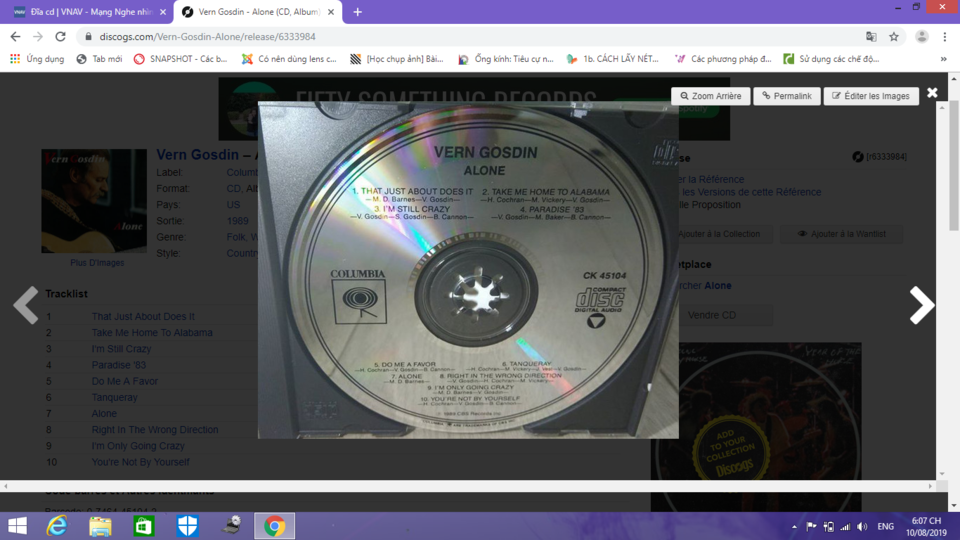This screenshot has height=540, width=960.
Task: Click the Zoom Arrière button
Action: pyautogui.click(x=710, y=96)
